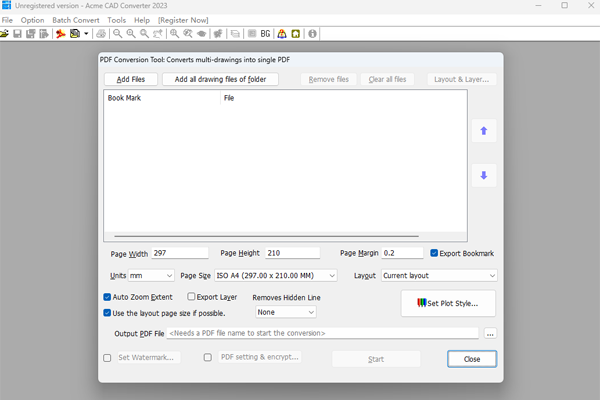Screen dimensions: 600x400
Task: Open the File menu
Action: 7,20
